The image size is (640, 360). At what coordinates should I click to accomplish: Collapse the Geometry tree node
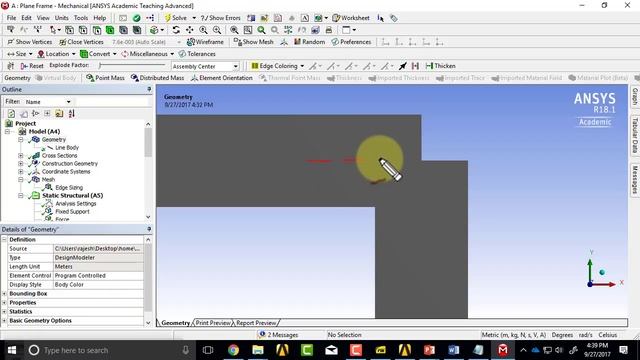[x=21, y=140]
